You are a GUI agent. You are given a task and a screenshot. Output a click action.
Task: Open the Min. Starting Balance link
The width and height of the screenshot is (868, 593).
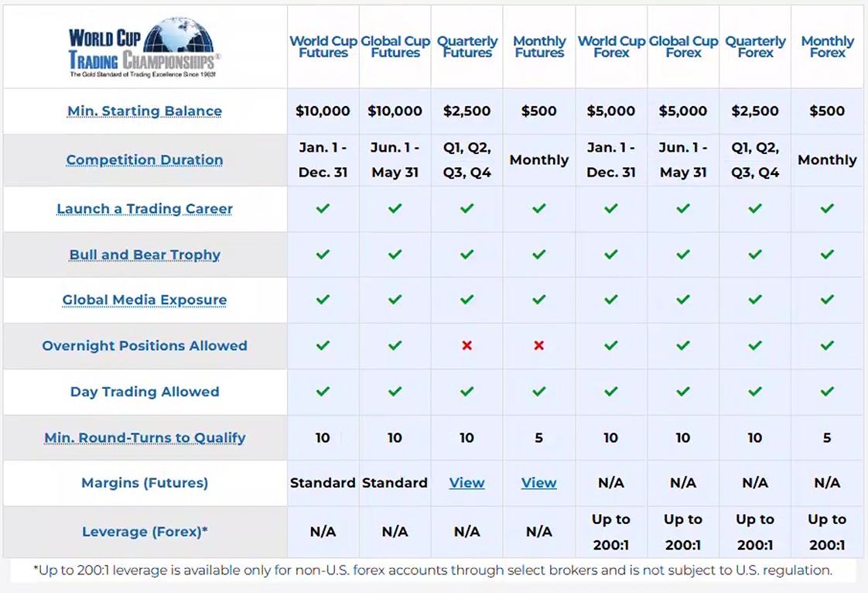[145, 111]
